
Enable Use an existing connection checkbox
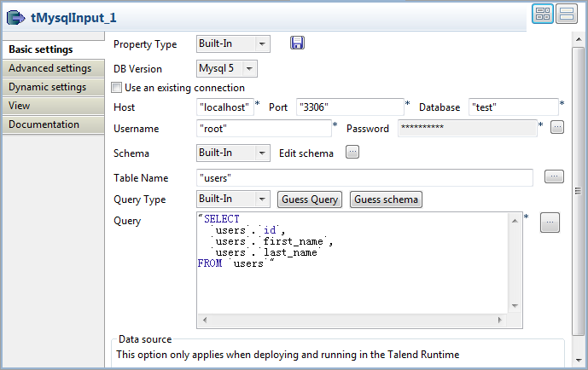[117, 88]
